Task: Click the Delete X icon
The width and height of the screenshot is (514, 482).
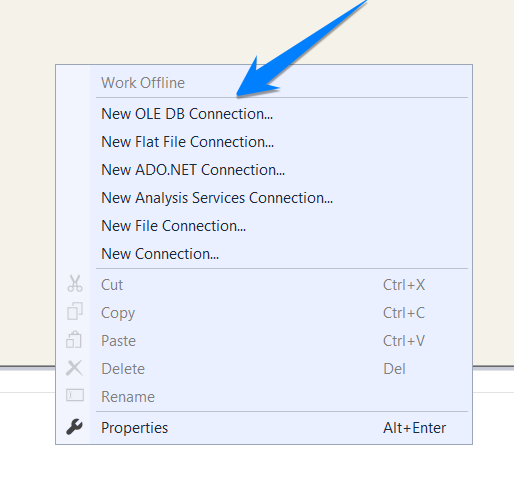Action: tap(74, 368)
